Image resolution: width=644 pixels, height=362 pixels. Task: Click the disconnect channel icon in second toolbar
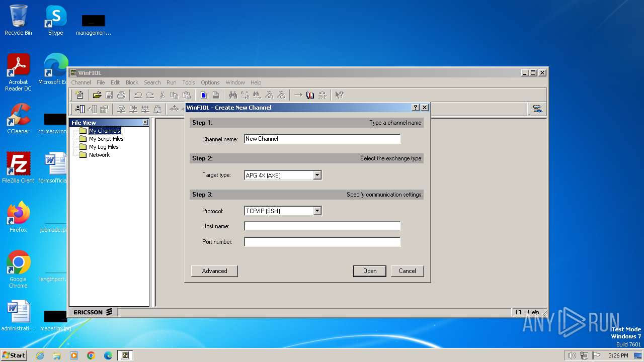pos(92,109)
